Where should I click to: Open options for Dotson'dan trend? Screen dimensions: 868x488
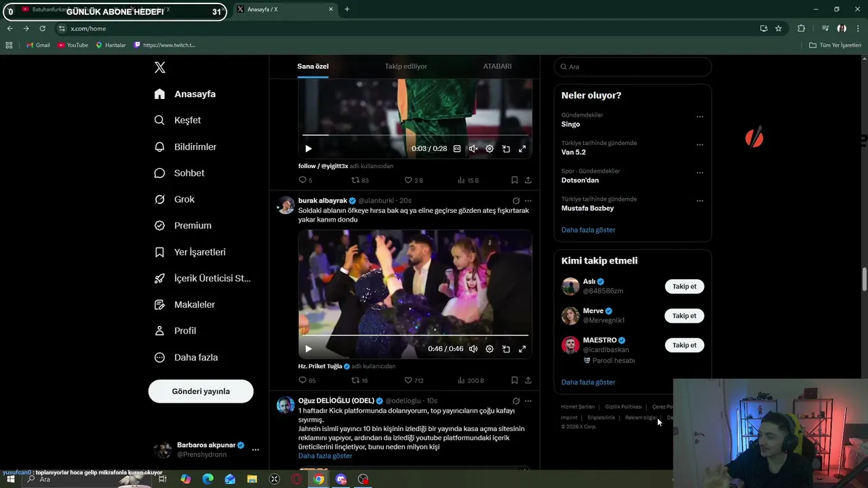[x=700, y=172]
